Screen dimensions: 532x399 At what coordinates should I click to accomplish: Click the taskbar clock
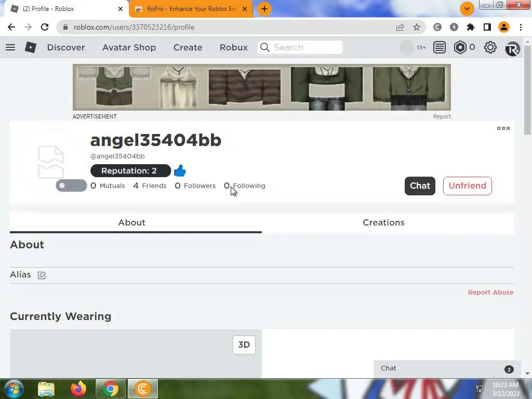506,389
